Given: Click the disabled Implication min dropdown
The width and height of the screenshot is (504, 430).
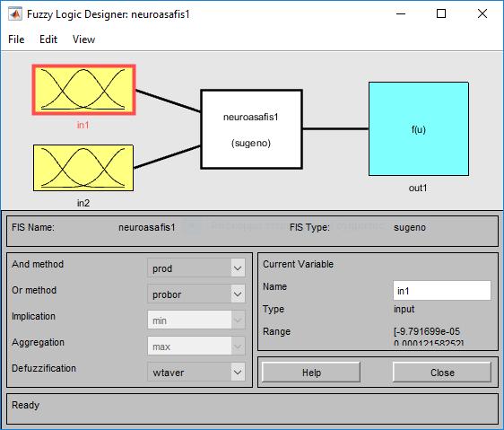Looking at the screenshot, I should click(196, 320).
